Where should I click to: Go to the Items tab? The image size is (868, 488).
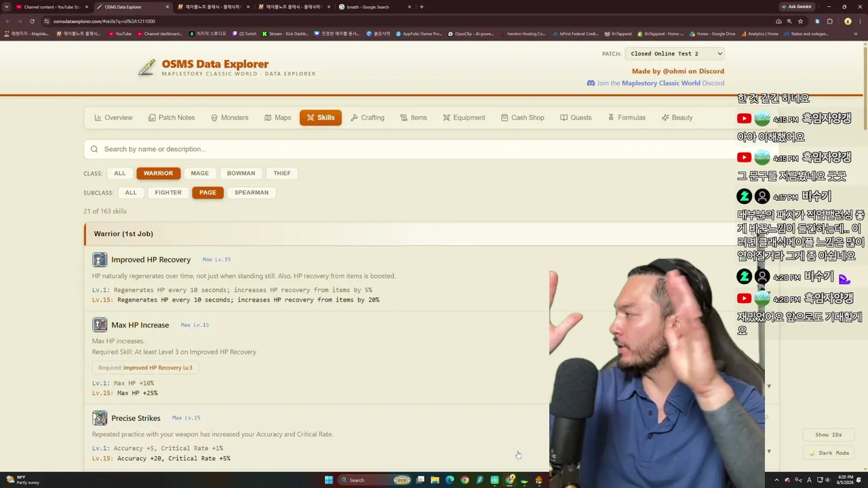(x=414, y=118)
